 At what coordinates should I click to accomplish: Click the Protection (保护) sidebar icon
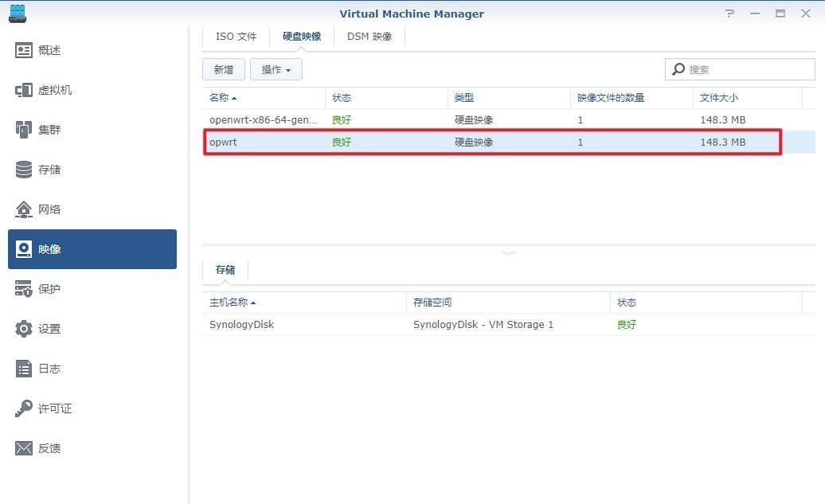[x=24, y=289]
